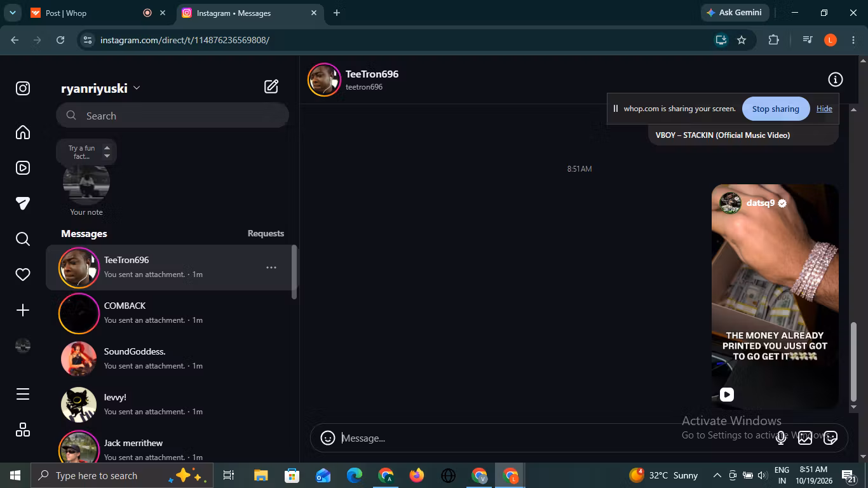Open Chrome extensions puzzle icon
Viewport: 868px width, 488px height.
pos(773,40)
